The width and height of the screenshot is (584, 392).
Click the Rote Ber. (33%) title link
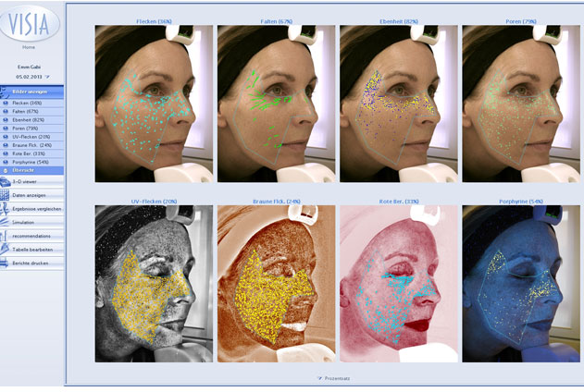point(399,202)
